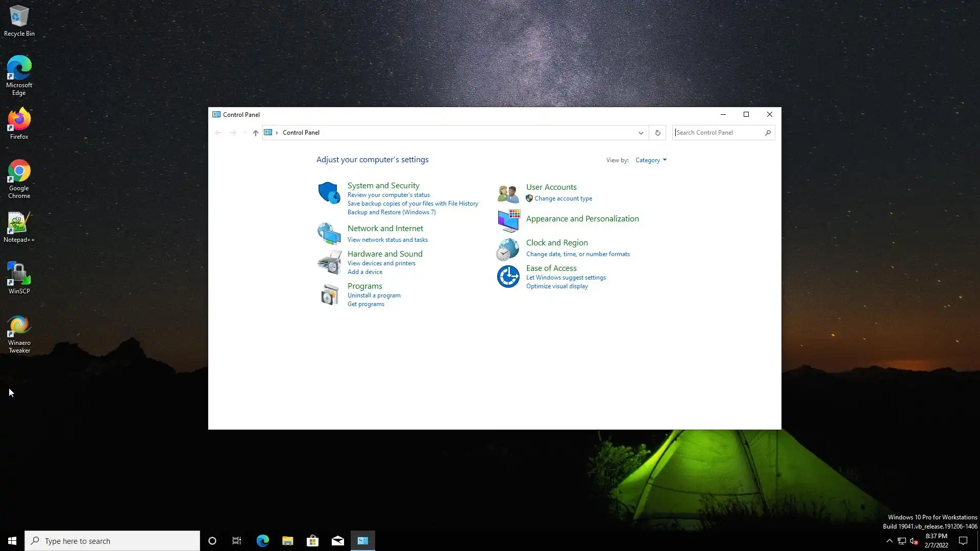The image size is (980, 551).
Task: Click the address bar refresh button
Action: [x=657, y=133]
